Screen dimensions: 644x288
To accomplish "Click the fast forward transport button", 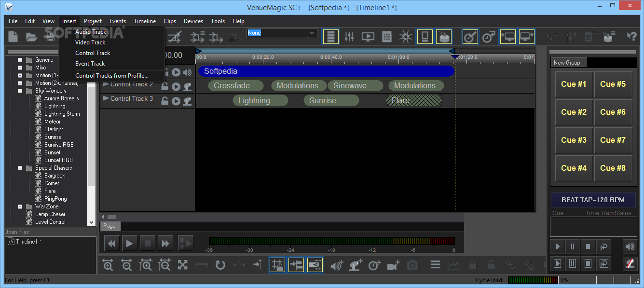I will (x=165, y=243).
